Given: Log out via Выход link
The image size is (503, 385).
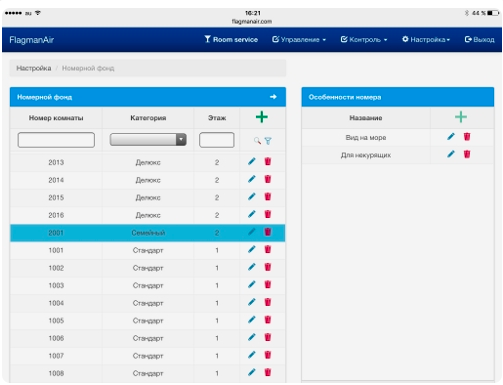Looking at the screenshot, I should coord(479,40).
